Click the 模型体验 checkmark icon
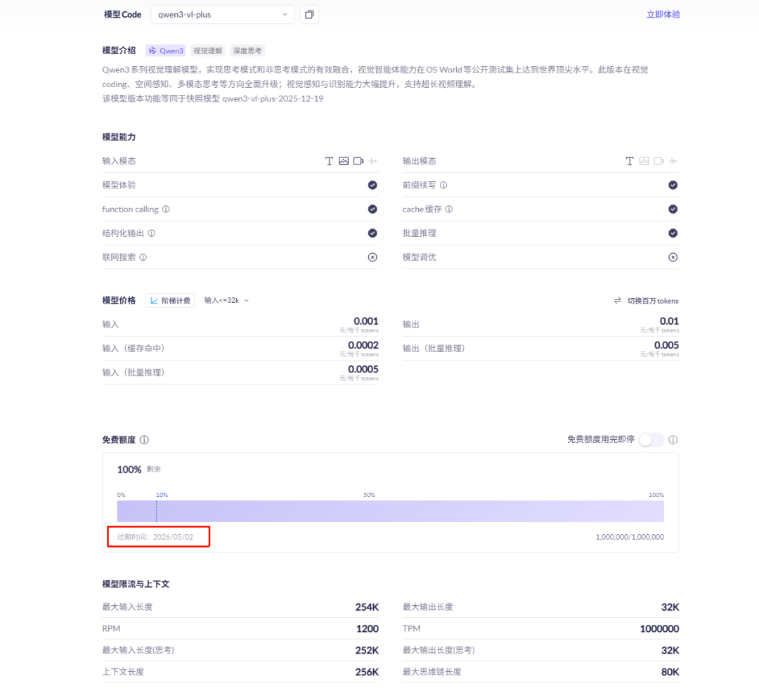Screen dimensions: 759x700 pos(372,185)
